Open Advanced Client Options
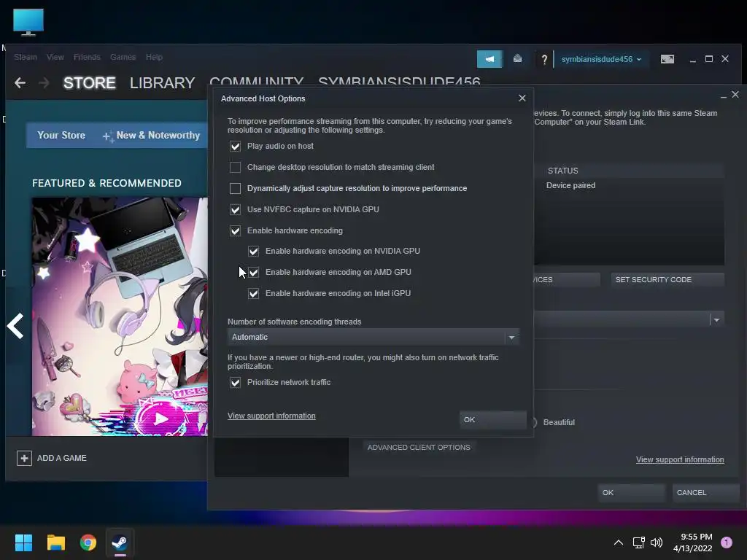Viewport: 747px width, 560px height. pos(419,447)
